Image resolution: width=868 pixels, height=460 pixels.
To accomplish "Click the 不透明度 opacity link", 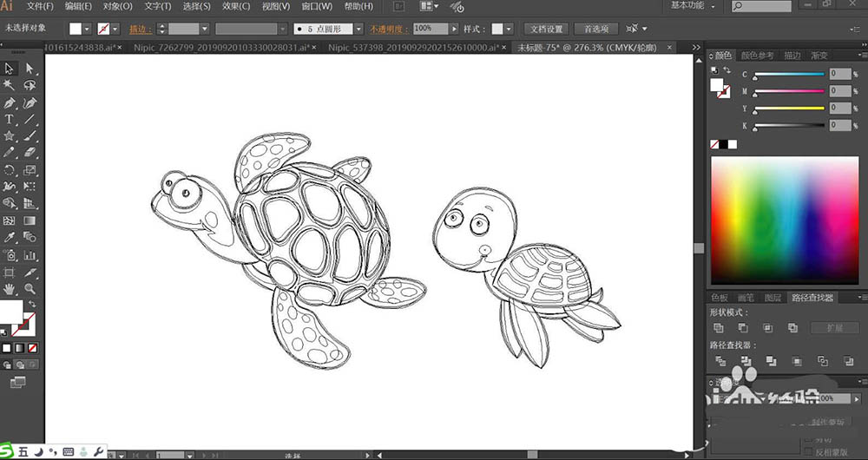I will (x=390, y=30).
